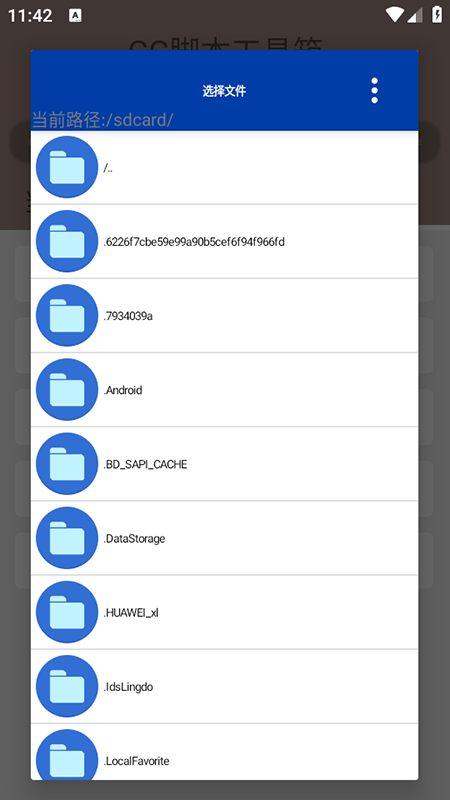Click the .7934039a folder icon

tap(67, 315)
